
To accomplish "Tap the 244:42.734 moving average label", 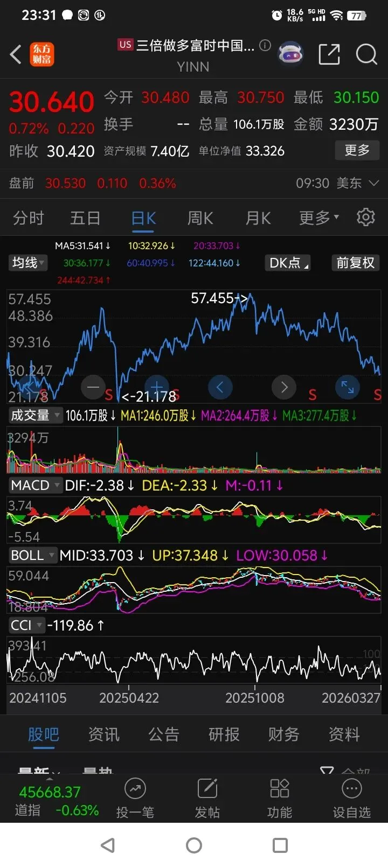I will [84, 280].
